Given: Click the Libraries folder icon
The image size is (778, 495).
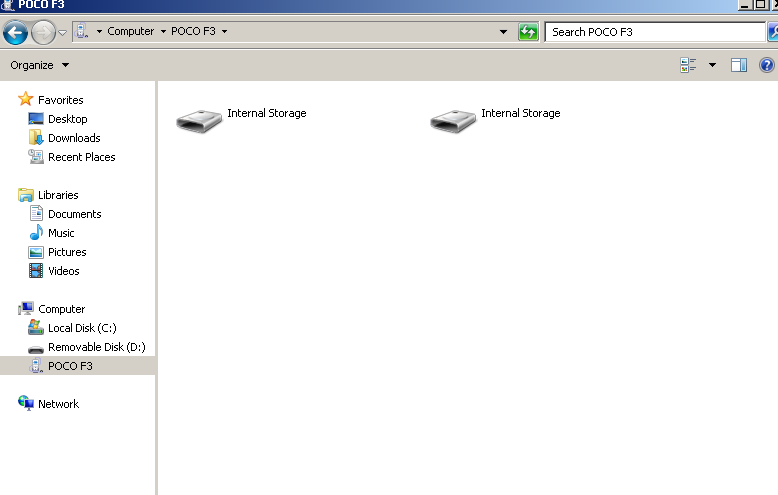Looking at the screenshot, I should [x=25, y=195].
